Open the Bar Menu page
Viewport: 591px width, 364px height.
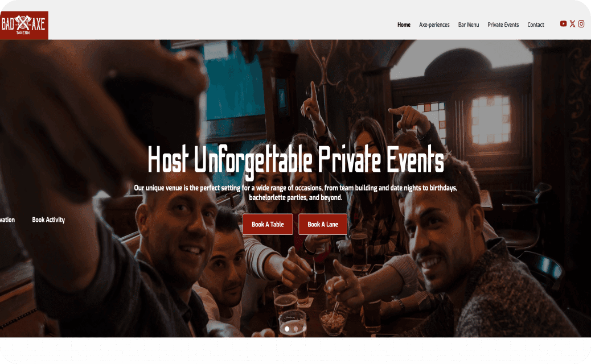(469, 25)
